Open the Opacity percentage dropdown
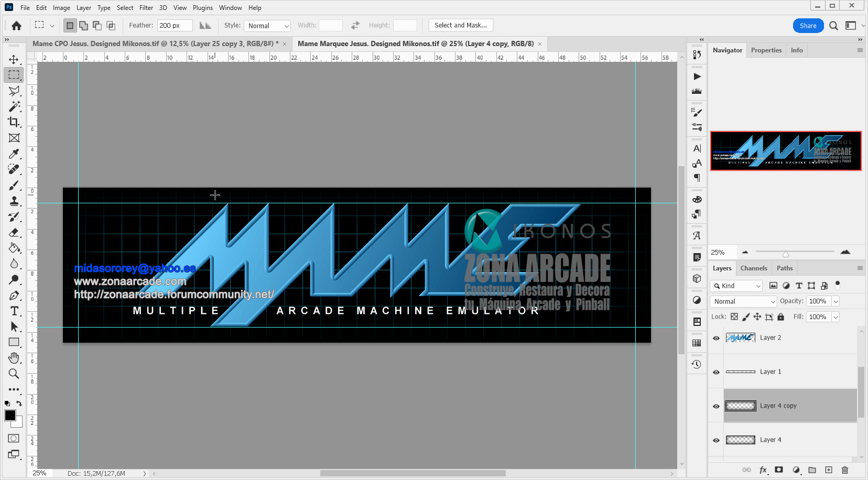 click(x=834, y=301)
